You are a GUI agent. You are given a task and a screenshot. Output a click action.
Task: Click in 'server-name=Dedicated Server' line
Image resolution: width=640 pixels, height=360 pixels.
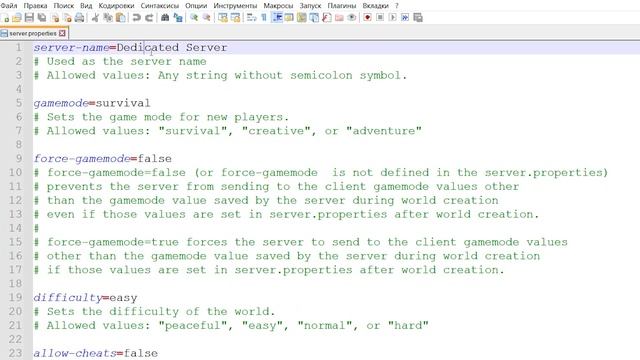click(130, 48)
